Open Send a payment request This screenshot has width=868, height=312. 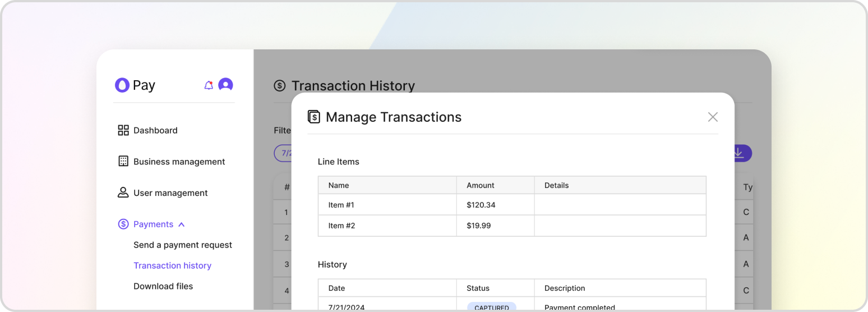pos(182,245)
